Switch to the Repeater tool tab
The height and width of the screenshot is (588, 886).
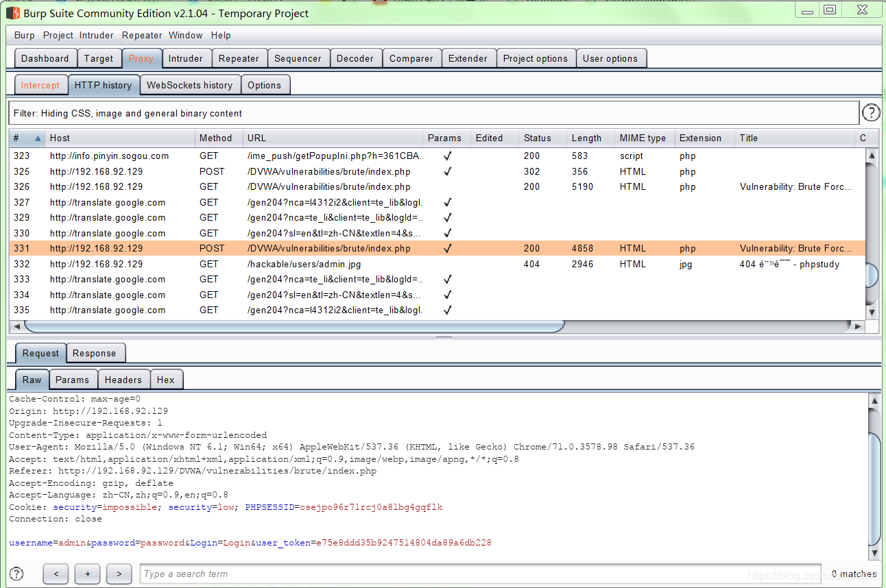(239, 58)
